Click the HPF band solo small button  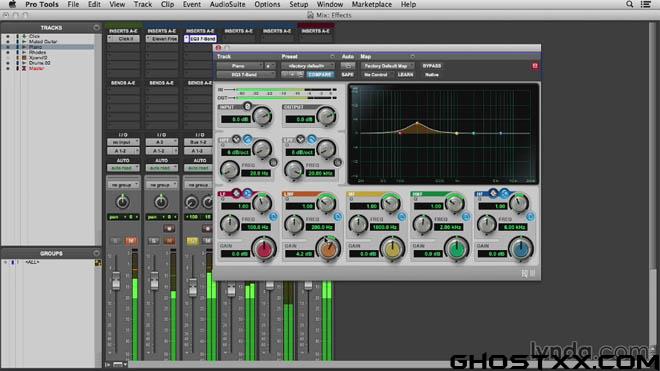click(x=273, y=163)
